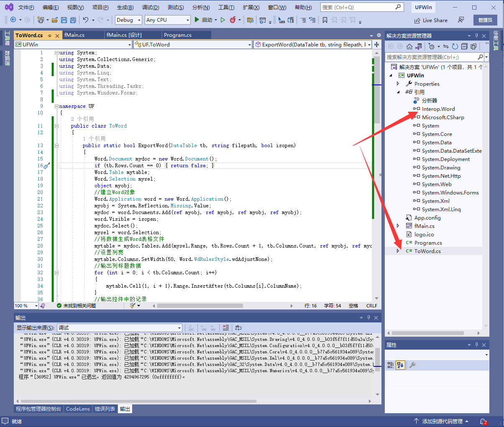Toggle auto-hide pin on Solution Explorer panel
The height and width of the screenshot is (427, 504).
point(476,36)
